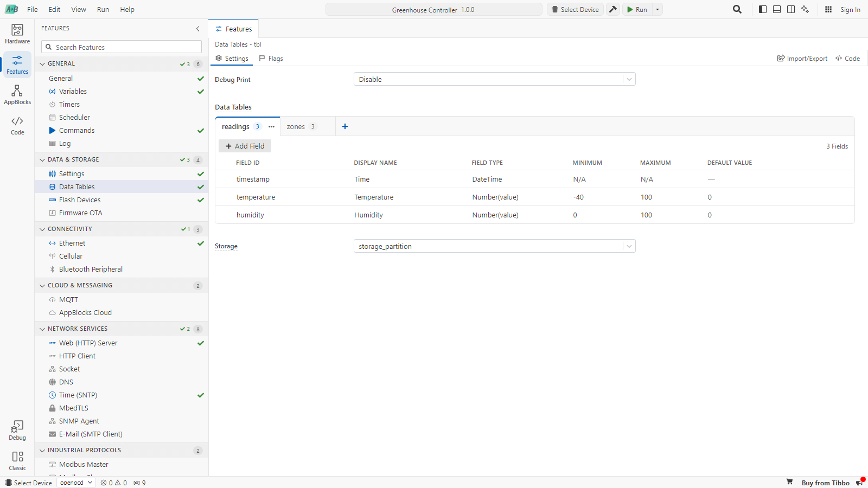Toggle the Time (SNTP) feature checkmark
Image resolution: width=868 pixels, height=488 pixels.
(201, 395)
